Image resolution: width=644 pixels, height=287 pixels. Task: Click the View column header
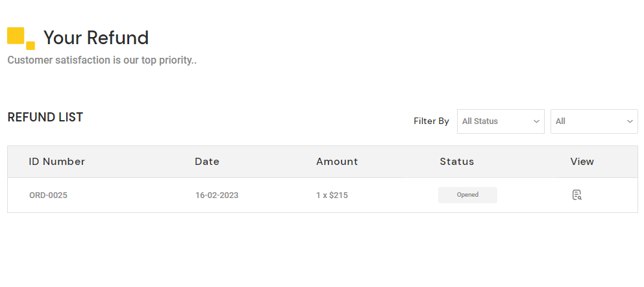[582, 162]
